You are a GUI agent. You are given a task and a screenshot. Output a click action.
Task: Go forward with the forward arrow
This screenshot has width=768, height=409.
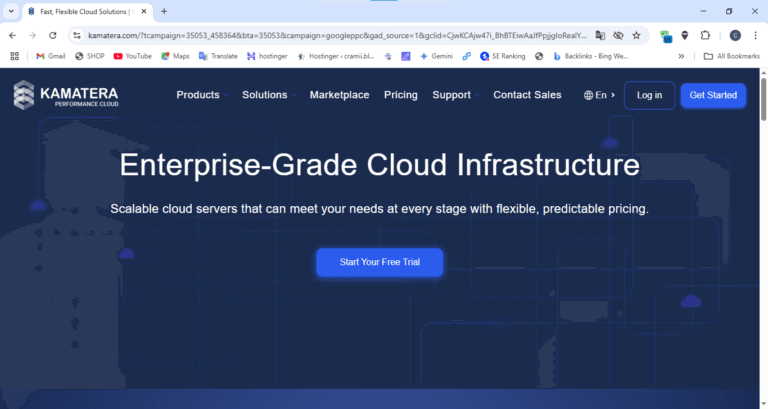click(x=32, y=35)
